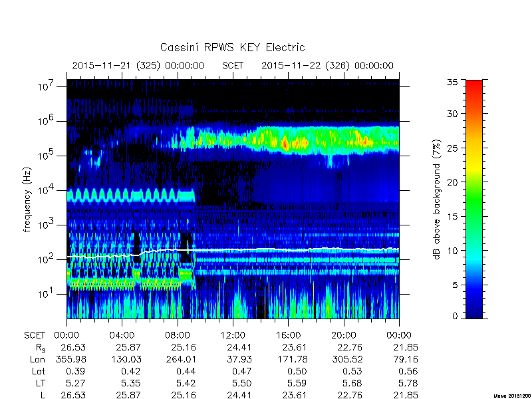Click the 20:00 time tick label
The width and height of the screenshot is (532, 399).
tap(344, 335)
